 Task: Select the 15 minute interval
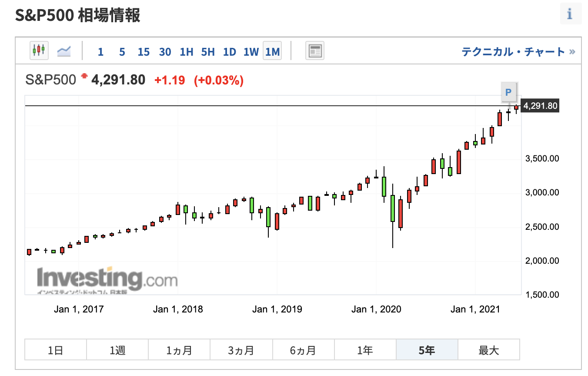(x=144, y=52)
